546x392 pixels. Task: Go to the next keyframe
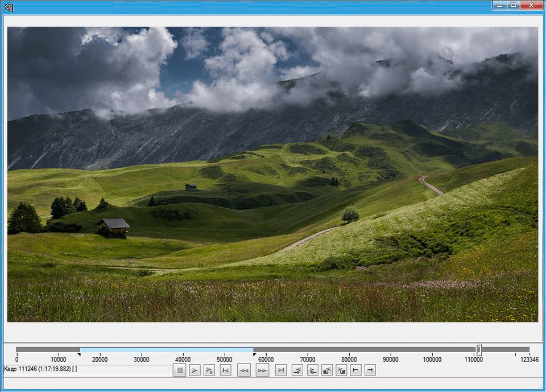coord(313,370)
